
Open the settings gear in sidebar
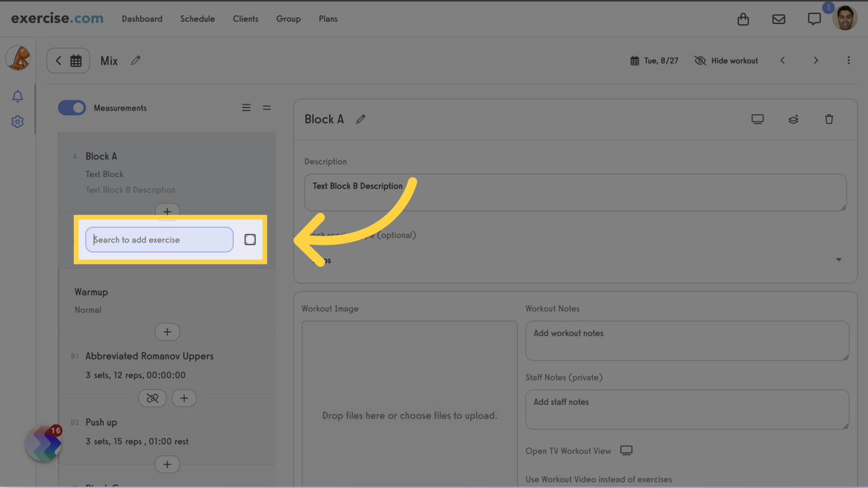[18, 121]
